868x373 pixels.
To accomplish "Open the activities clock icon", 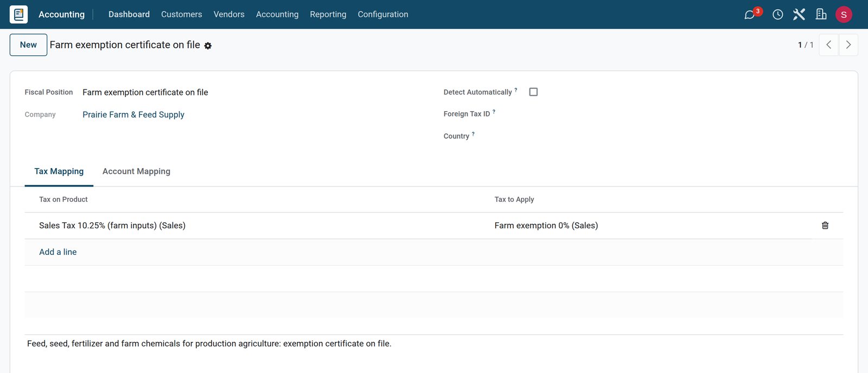I will (777, 15).
